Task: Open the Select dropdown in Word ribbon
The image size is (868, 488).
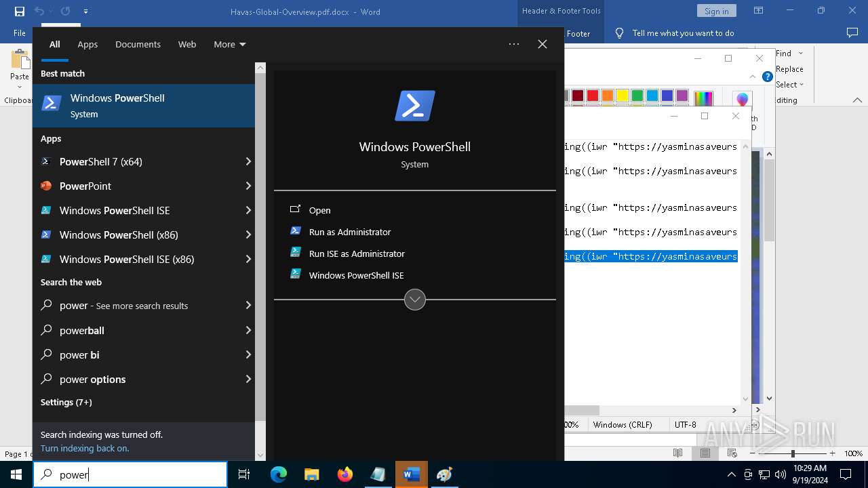Action: pyautogui.click(x=790, y=85)
